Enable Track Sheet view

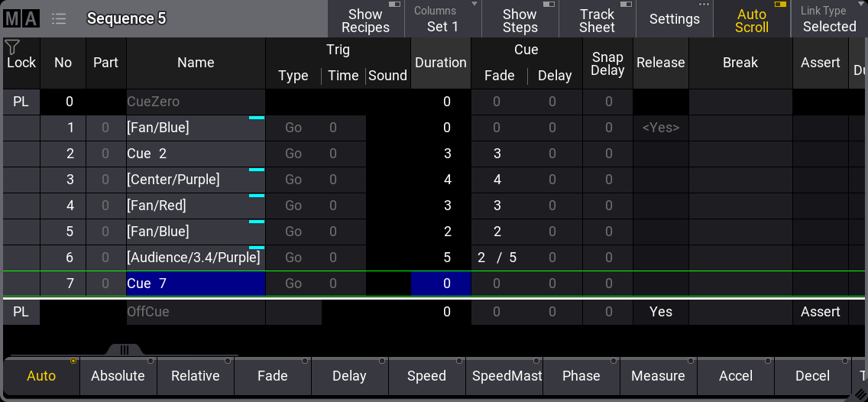(597, 20)
